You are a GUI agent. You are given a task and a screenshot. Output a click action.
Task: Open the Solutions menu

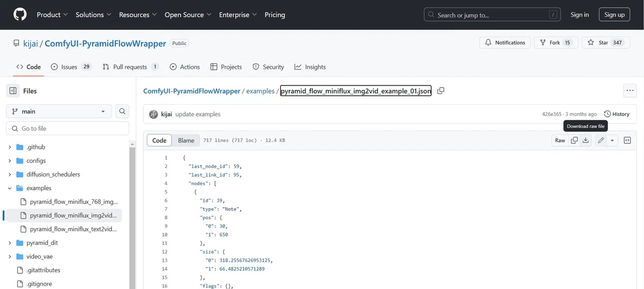point(93,15)
